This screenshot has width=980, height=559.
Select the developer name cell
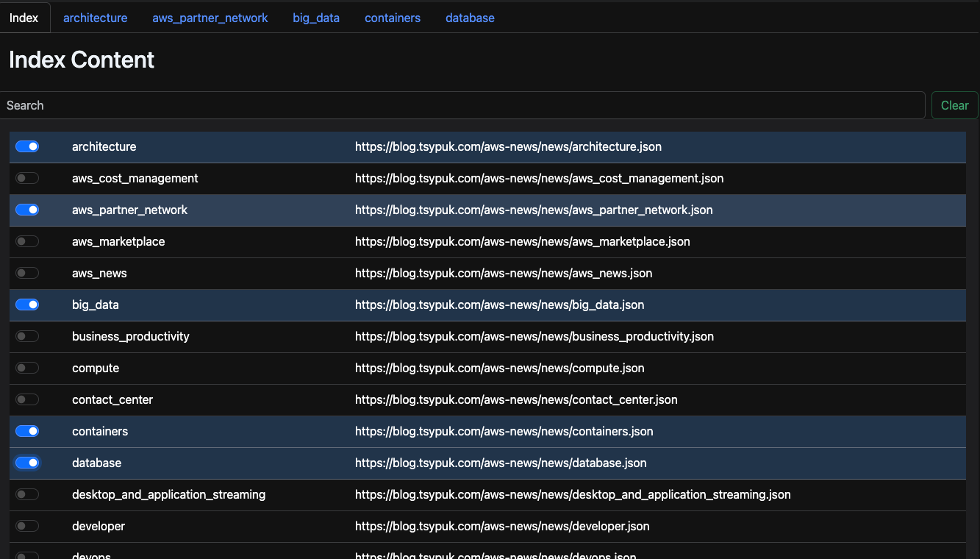(x=99, y=526)
